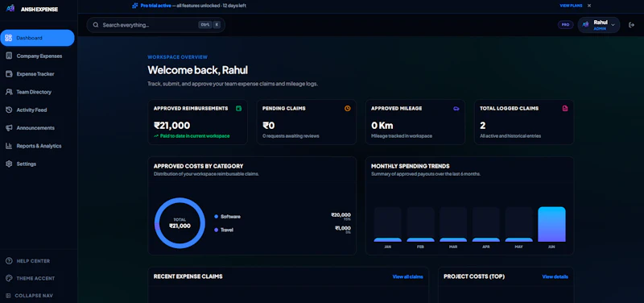This screenshot has height=303, width=644.
Task: Collapse the navigation sidebar
Action: point(29,296)
